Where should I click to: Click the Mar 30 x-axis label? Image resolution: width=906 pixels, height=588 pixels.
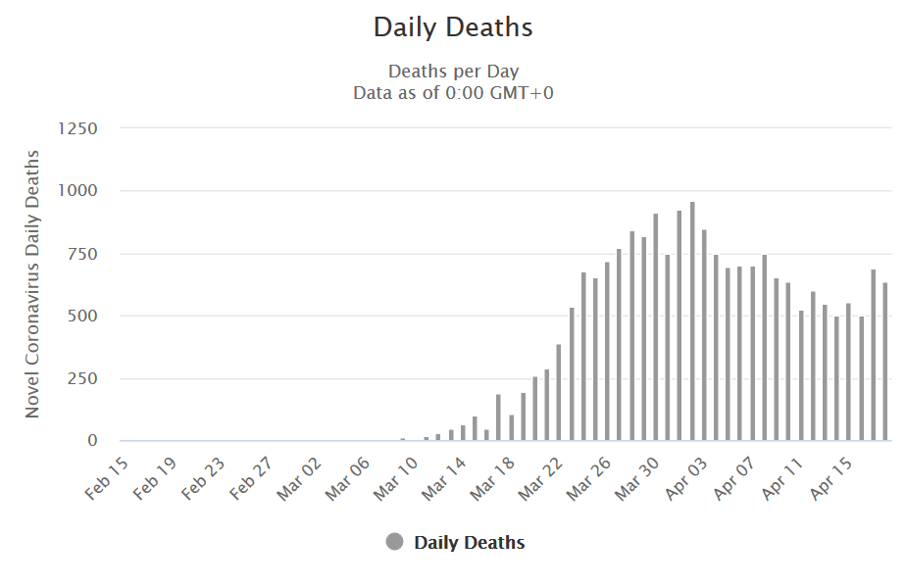pos(636,477)
